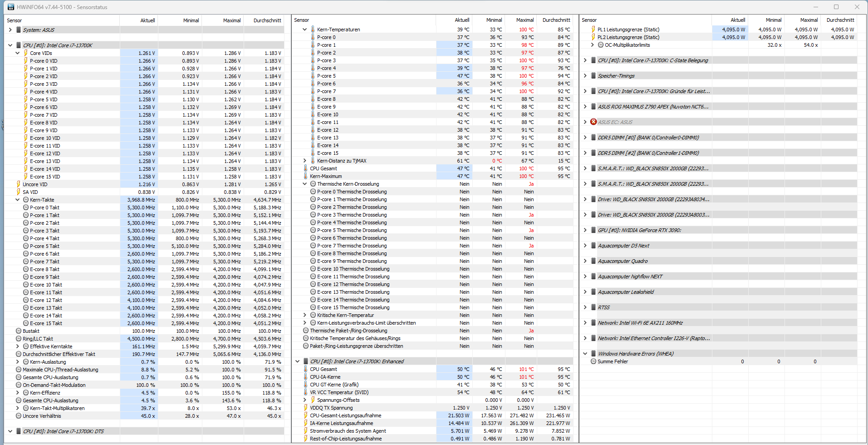Select the RTSS sensor group icon
Screen dimensions: 868x445
click(x=593, y=307)
